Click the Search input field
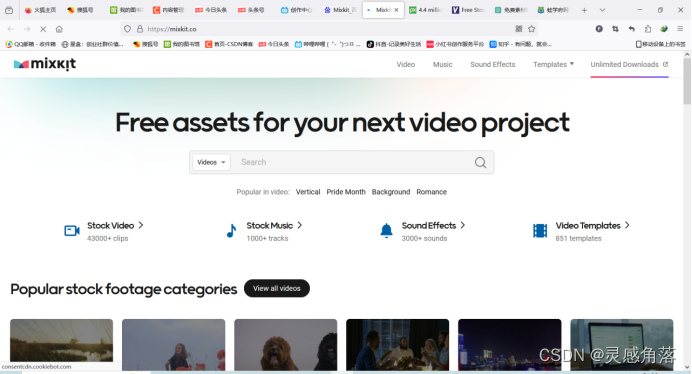This screenshot has width=692, height=374. [x=354, y=162]
